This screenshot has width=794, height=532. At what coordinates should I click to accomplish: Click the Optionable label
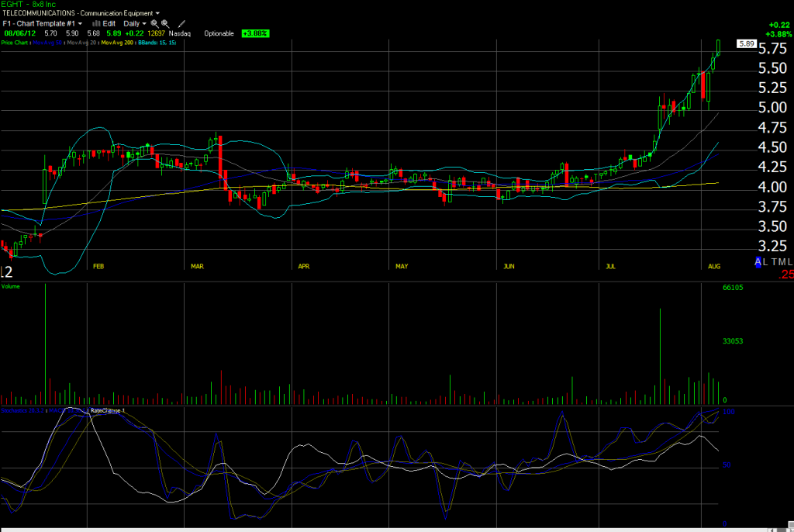pyautogui.click(x=219, y=33)
